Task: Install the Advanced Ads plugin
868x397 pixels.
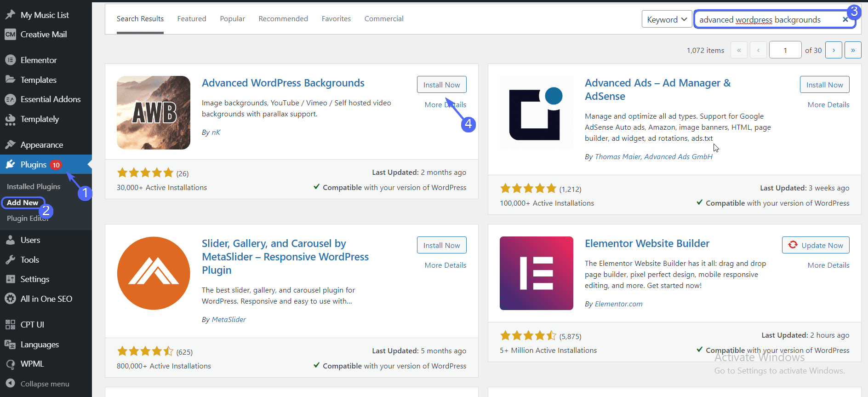Action: 824,85
